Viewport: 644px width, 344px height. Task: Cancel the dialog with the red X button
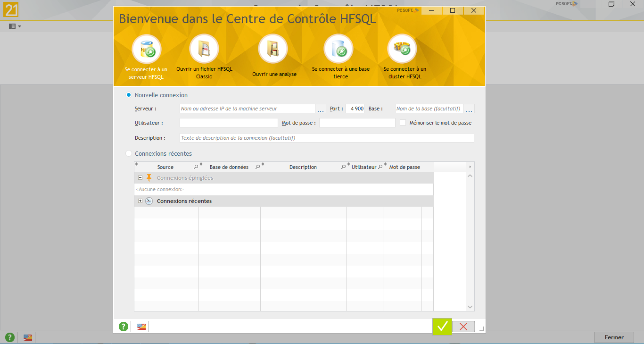click(x=463, y=327)
